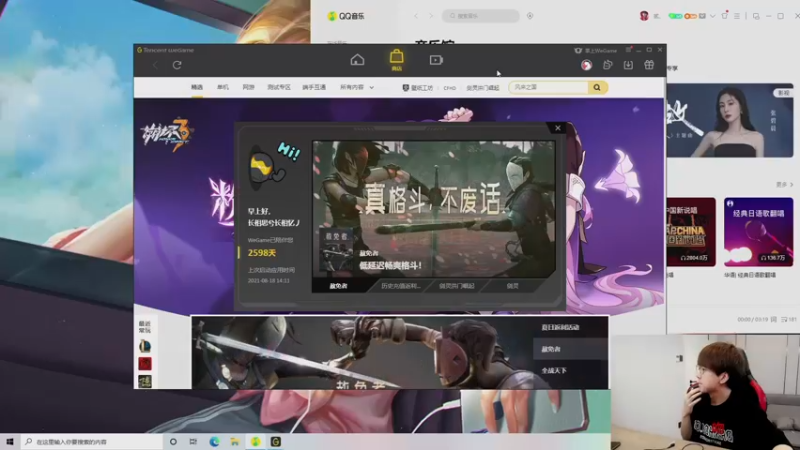Select the 网游 store tab
This screenshot has height=450, width=800.
pyautogui.click(x=248, y=88)
